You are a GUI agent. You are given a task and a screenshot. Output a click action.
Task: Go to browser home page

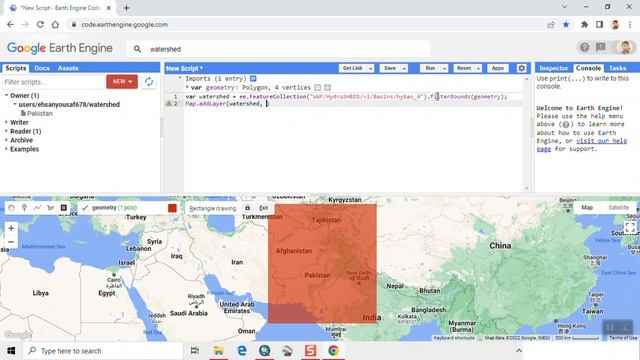coord(55,24)
